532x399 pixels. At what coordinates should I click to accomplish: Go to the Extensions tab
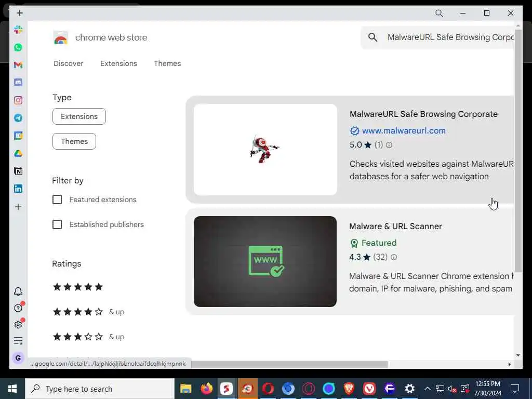pyautogui.click(x=118, y=63)
